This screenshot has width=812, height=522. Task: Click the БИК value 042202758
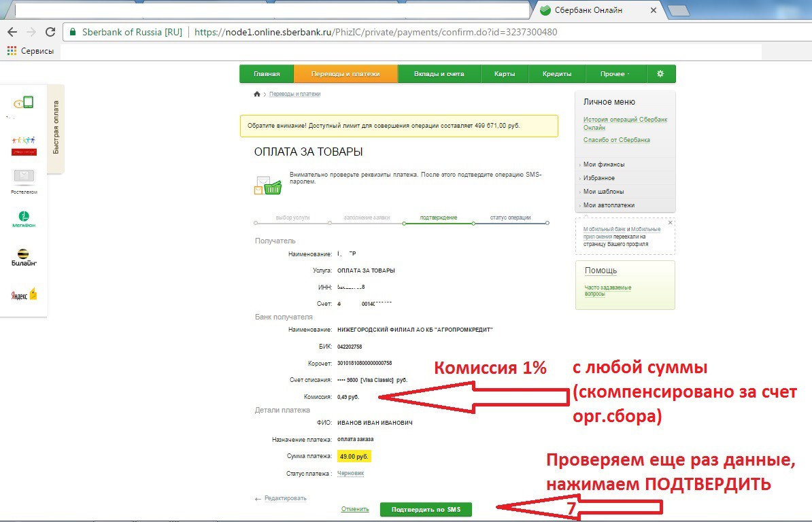[x=350, y=347]
